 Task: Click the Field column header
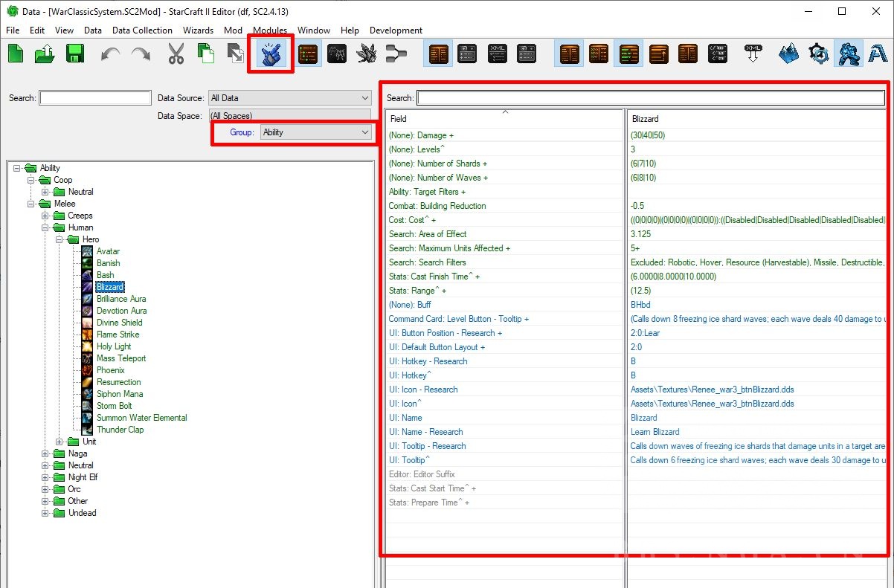click(504, 119)
